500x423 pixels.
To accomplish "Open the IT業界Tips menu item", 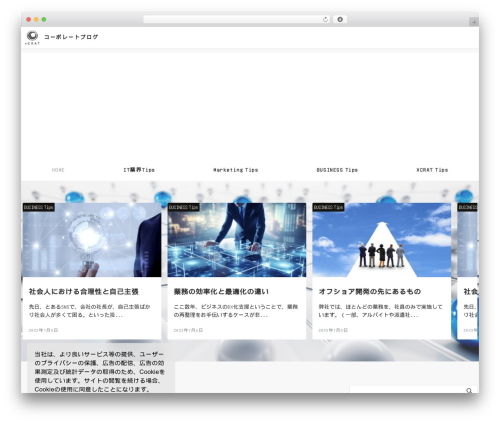I will (x=139, y=170).
